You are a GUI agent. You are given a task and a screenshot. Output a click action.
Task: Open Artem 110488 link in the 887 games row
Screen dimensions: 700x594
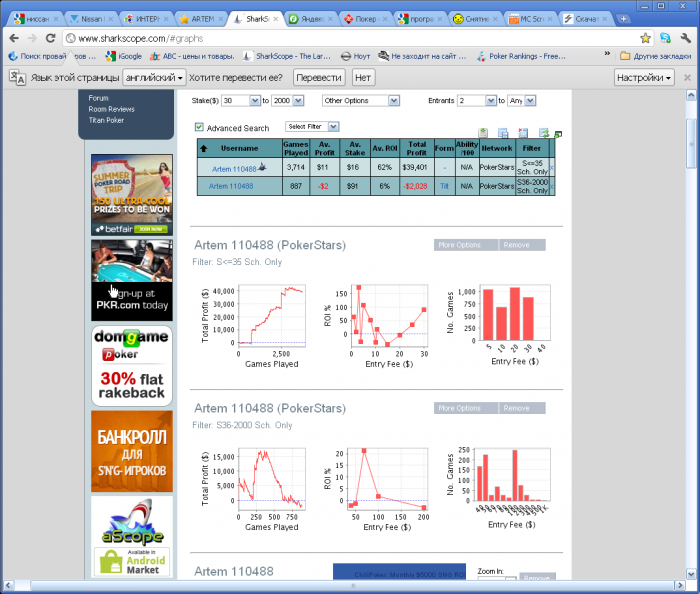click(231, 186)
